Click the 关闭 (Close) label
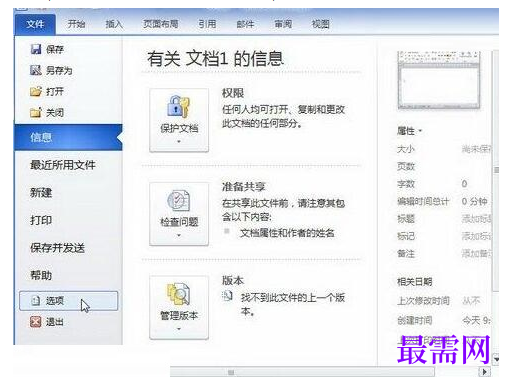The width and height of the screenshot is (509, 381). pyautogui.click(x=55, y=113)
